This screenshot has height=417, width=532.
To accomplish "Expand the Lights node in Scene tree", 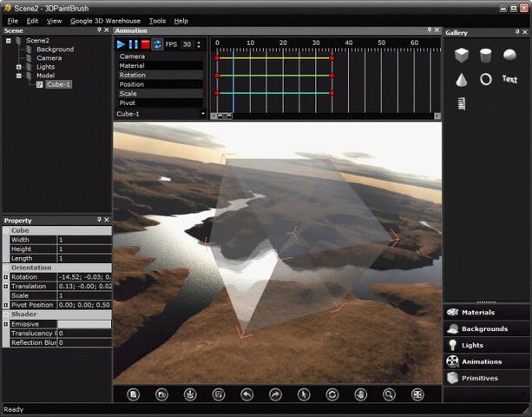I will [x=19, y=67].
